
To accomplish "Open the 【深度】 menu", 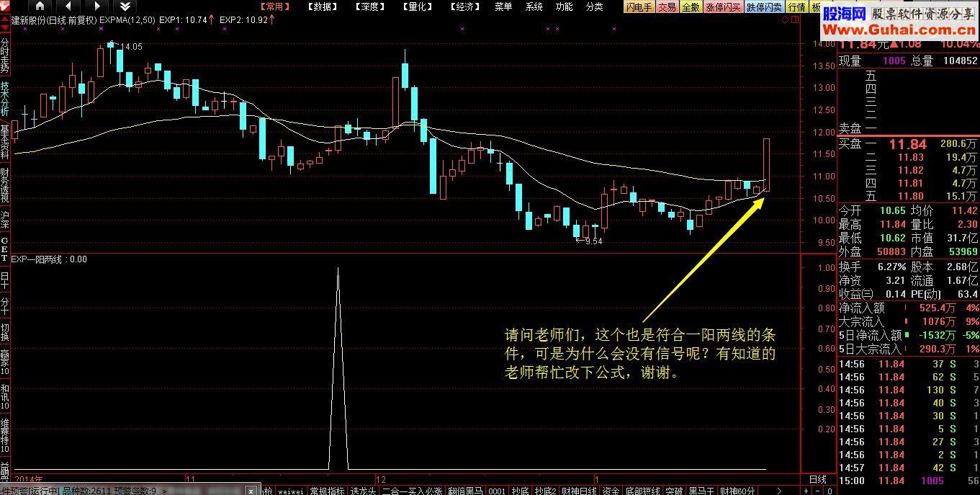I will tap(371, 6).
